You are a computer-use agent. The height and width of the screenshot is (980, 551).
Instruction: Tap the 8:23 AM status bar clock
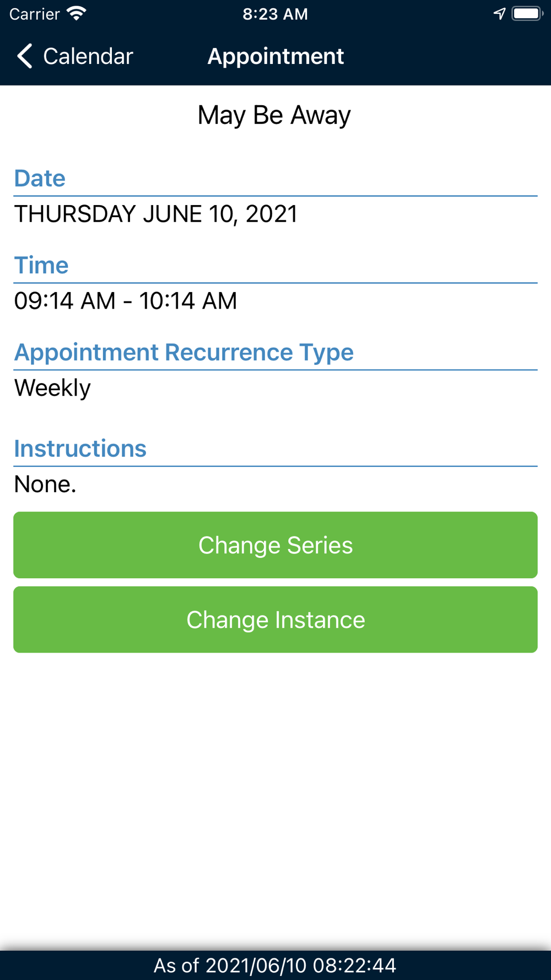[275, 14]
